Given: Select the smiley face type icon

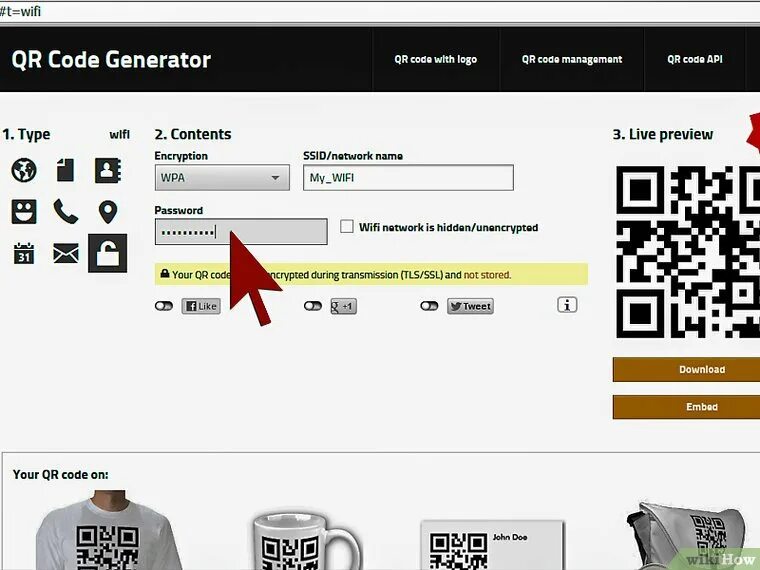Looking at the screenshot, I should coord(24,211).
